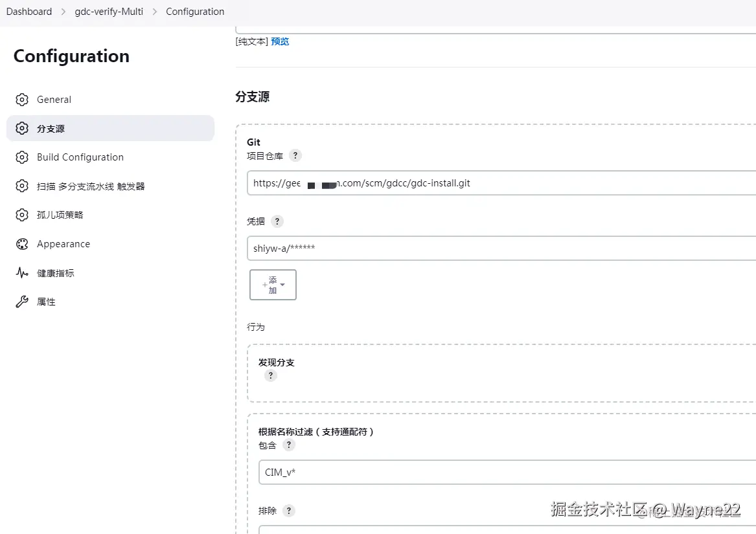Click the Build Configuration gear icon
756x534 pixels.
(x=22, y=157)
